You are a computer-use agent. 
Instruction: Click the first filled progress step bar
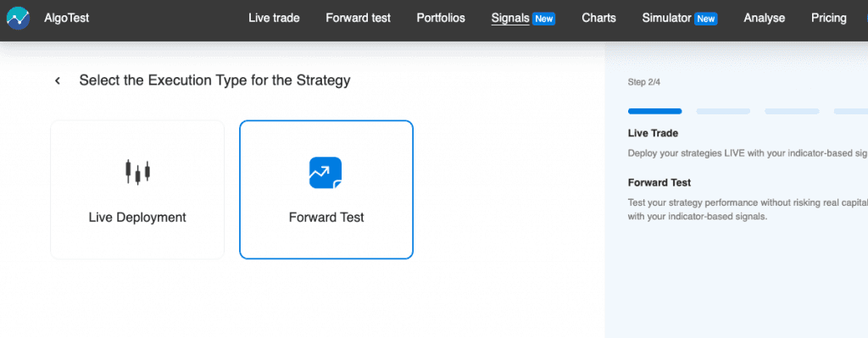(x=655, y=111)
